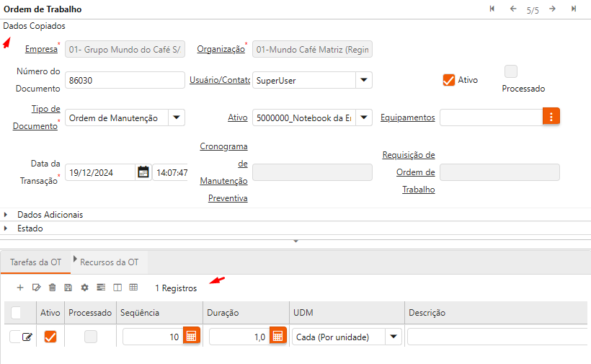The height and width of the screenshot is (364, 591).
Task: Click the save disk icon in the tasks toolbar
Action: tap(68, 288)
